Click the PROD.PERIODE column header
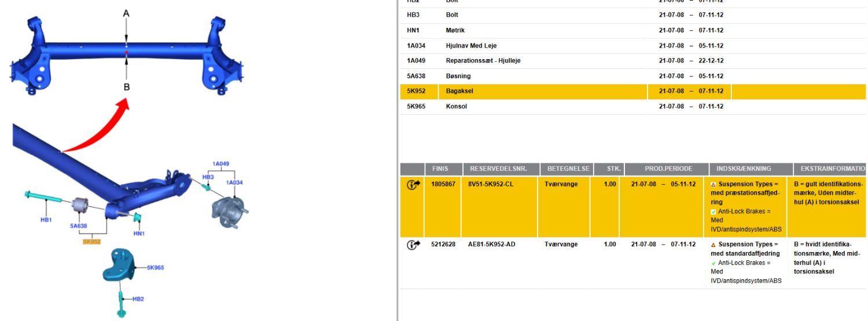The image size is (868, 321). tap(668, 169)
